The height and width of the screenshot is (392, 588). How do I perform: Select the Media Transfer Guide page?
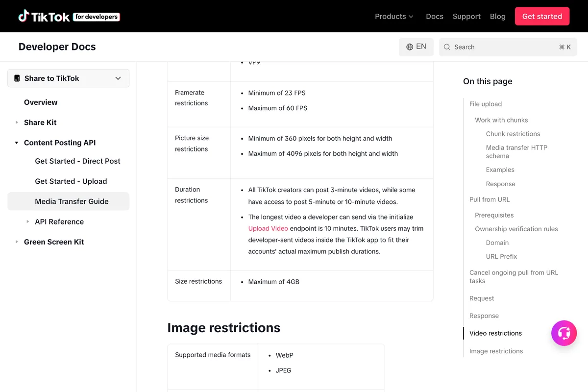(x=69, y=201)
